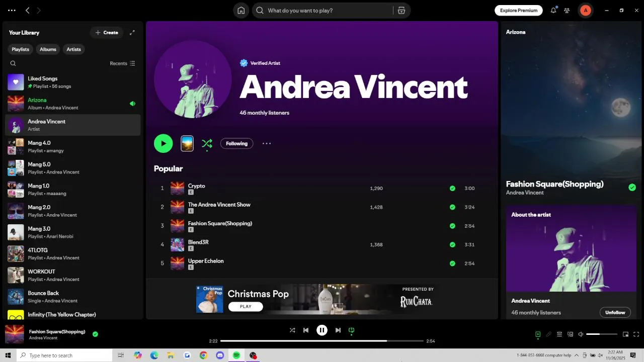644x362 pixels.
Task: Open Andrea Vincent link under Now Playing title
Action: [524, 193]
